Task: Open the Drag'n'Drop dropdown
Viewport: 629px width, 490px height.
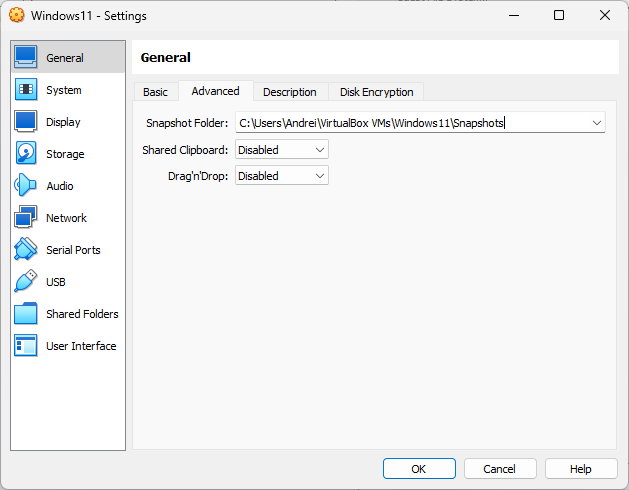Action: tap(282, 176)
